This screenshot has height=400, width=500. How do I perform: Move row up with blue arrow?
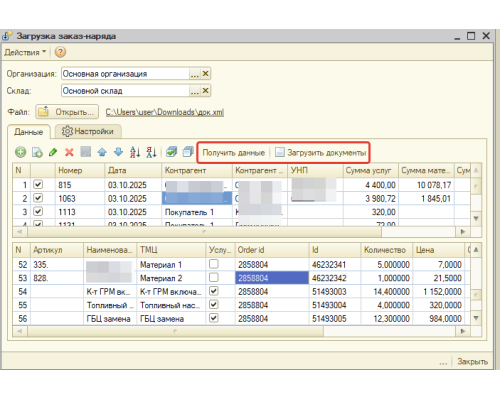(x=102, y=152)
